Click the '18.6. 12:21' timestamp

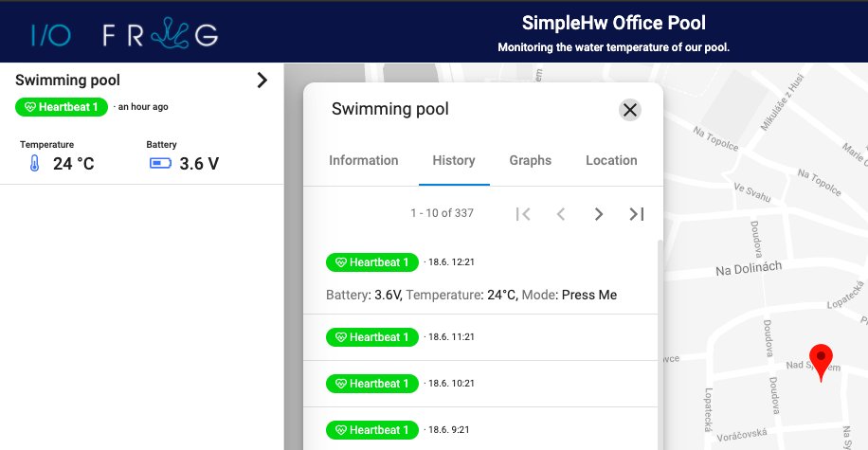tap(451, 262)
